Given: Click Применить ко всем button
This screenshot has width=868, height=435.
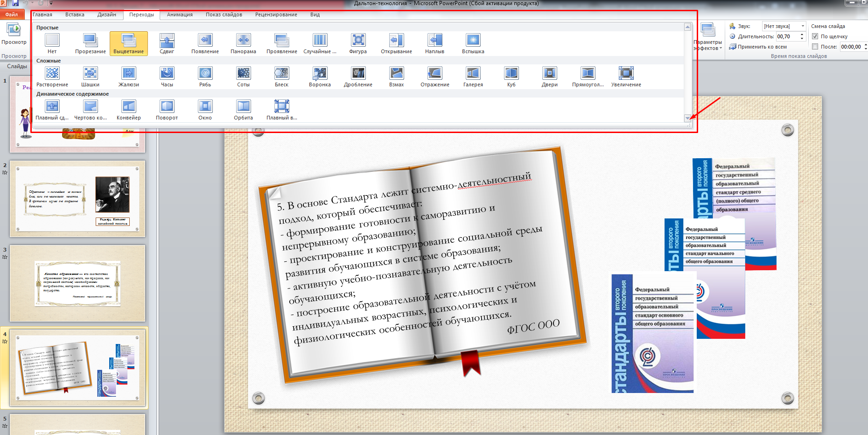Looking at the screenshot, I should point(758,47).
